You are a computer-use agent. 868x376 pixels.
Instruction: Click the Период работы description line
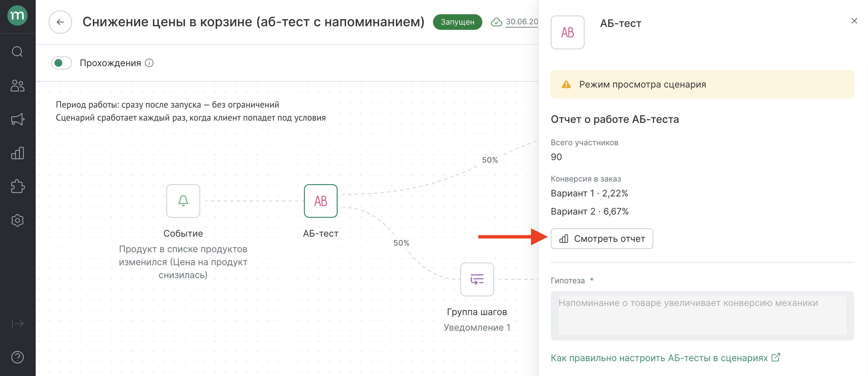tap(167, 105)
